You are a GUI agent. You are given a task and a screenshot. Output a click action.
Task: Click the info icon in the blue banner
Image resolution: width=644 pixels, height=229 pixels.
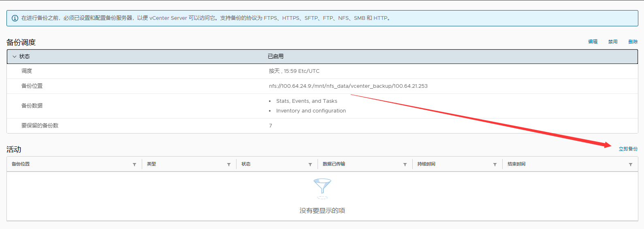point(15,18)
